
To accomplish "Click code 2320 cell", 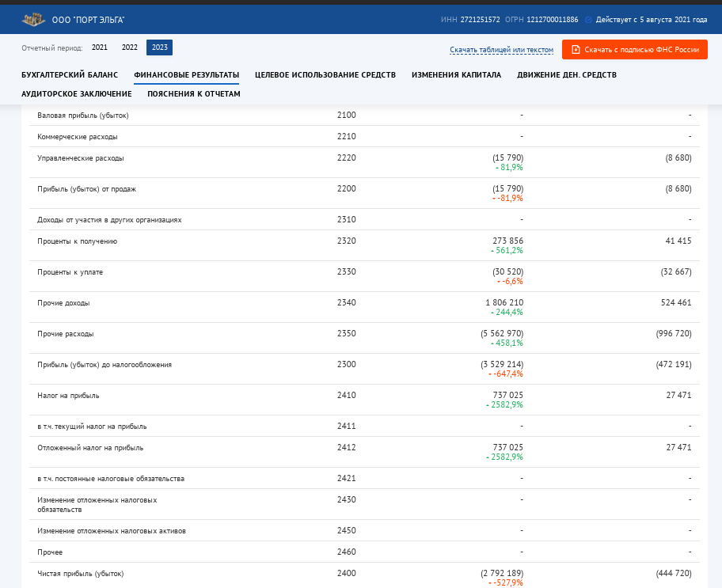I will pyautogui.click(x=346, y=241).
